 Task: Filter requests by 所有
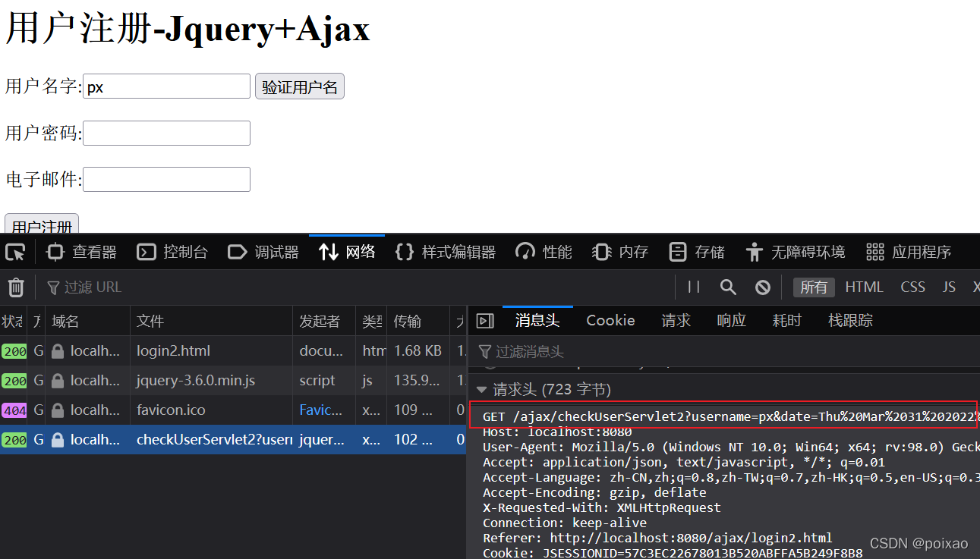pyautogui.click(x=814, y=287)
